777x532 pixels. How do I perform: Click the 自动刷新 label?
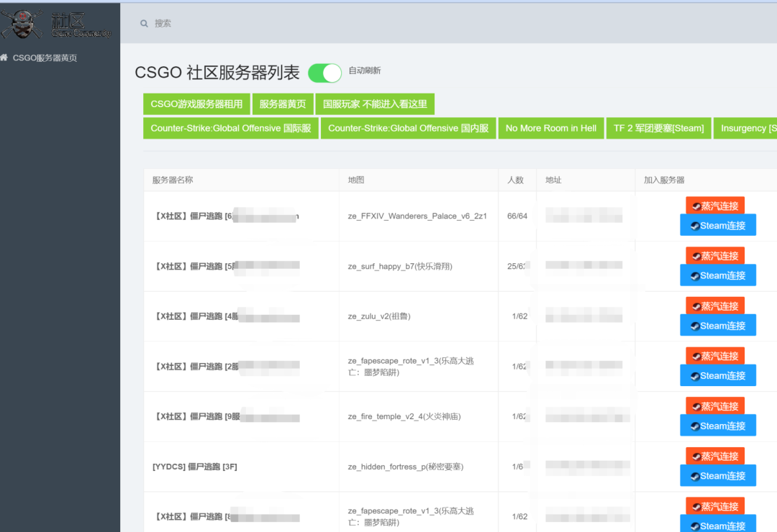click(365, 70)
